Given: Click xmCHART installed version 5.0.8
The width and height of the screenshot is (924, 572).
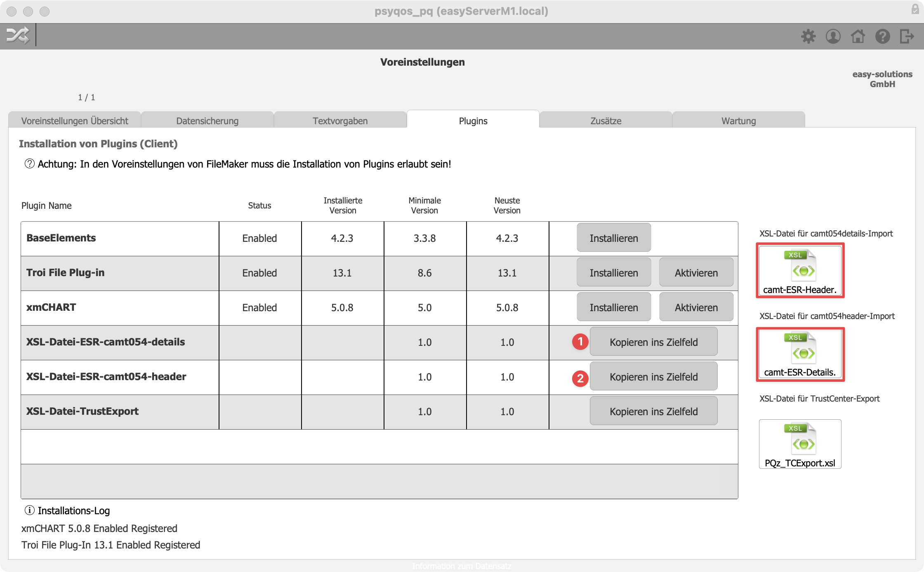Looking at the screenshot, I should (342, 307).
